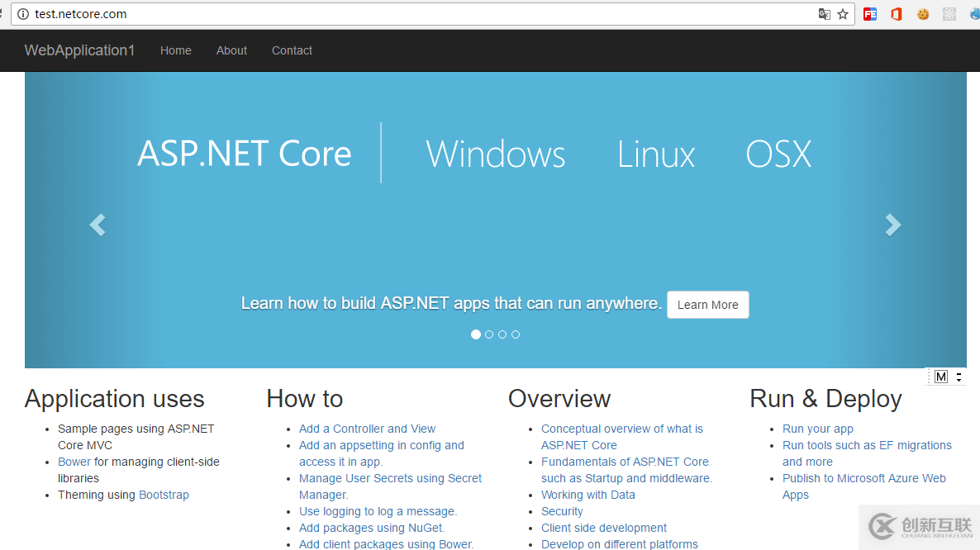This screenshot has height=550, width=980.
Task: Open Add a Controller and View link
Action: coord(367,429)
